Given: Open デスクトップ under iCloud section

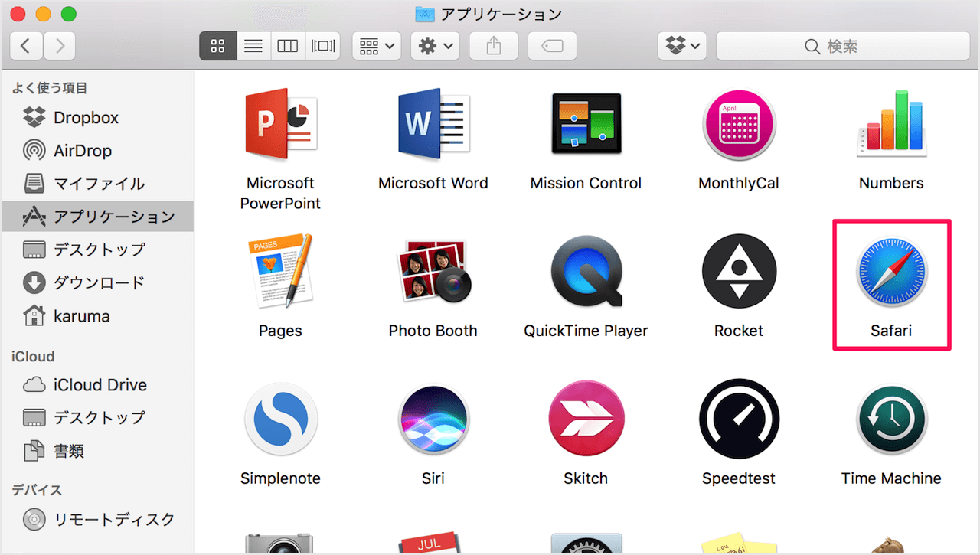Looking at the screenshot, I should 97,418.
